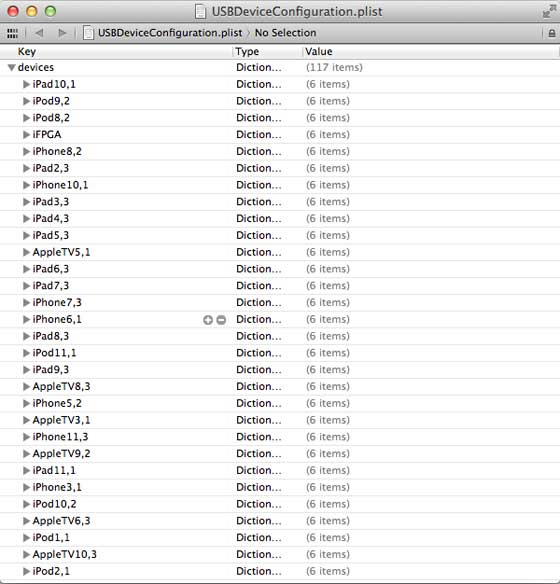
Task: Select the iPhone10,1 key
Action: tap(60, 185)
